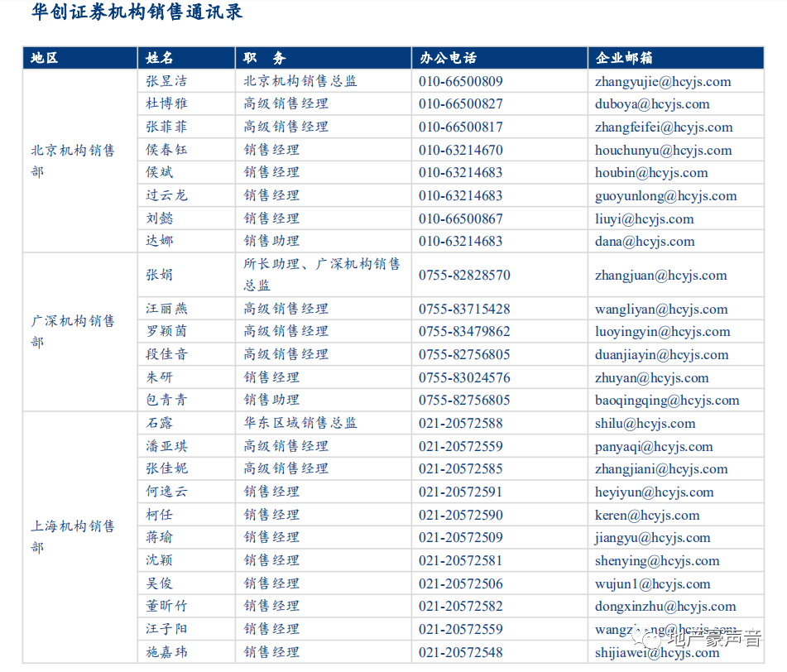Select the name 张娟
Screen dimensions: 787x672
pyautogui.click(x=160, y=275)
